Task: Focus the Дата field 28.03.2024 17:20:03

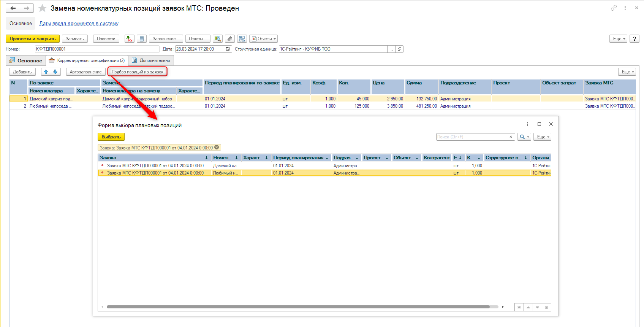Action: (199, 49)
